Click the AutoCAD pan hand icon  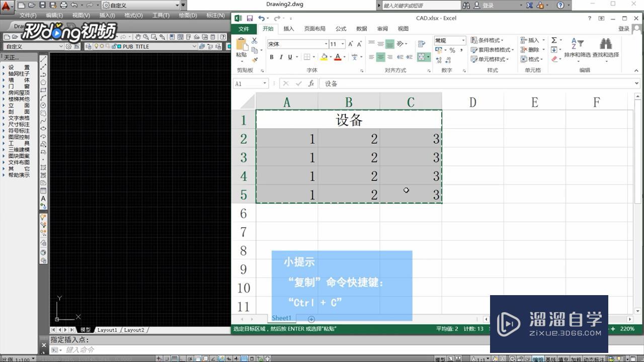coord(138,37)
